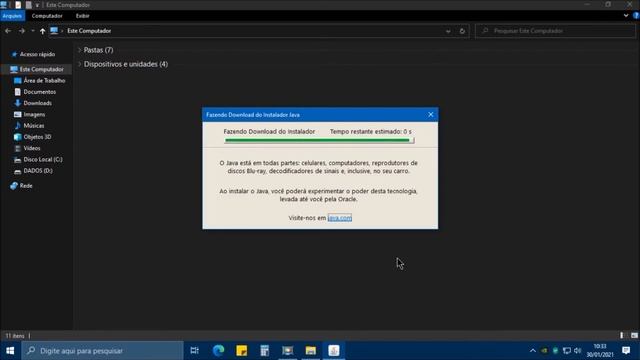The height and width of the screenshot is (360, 640).
Task: Expand the ribbon chevron
Action: [x=626, y=16]
